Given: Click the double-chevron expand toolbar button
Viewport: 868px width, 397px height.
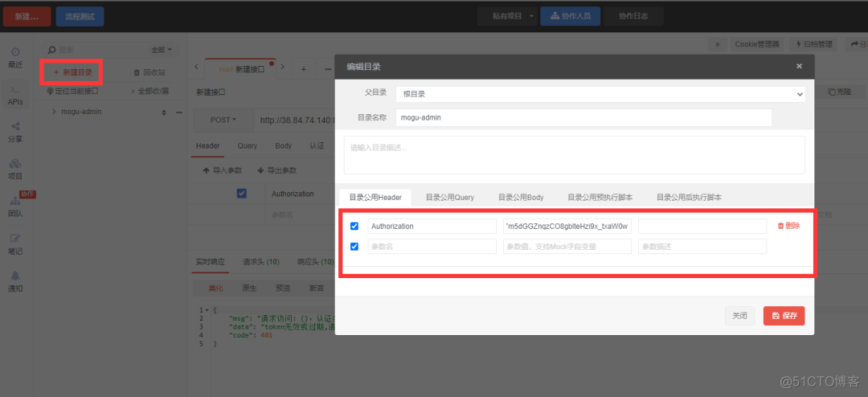Looking at the screenshot, I should (717, 44).
